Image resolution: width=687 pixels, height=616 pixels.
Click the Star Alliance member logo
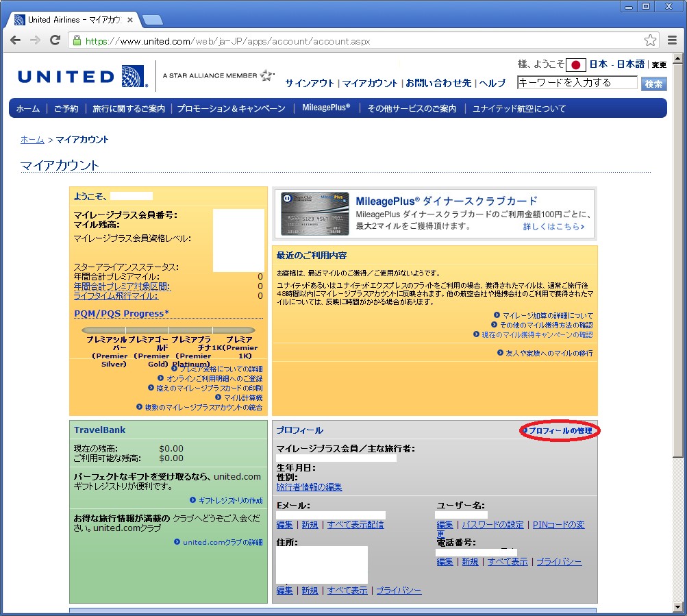click(218, 75)
